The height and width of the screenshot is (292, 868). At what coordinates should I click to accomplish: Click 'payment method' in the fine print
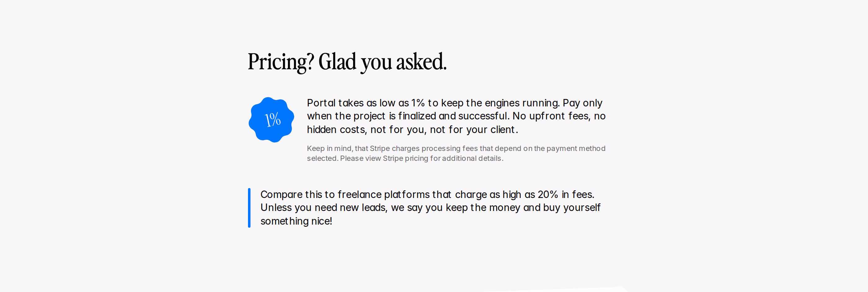click(576, 149)
